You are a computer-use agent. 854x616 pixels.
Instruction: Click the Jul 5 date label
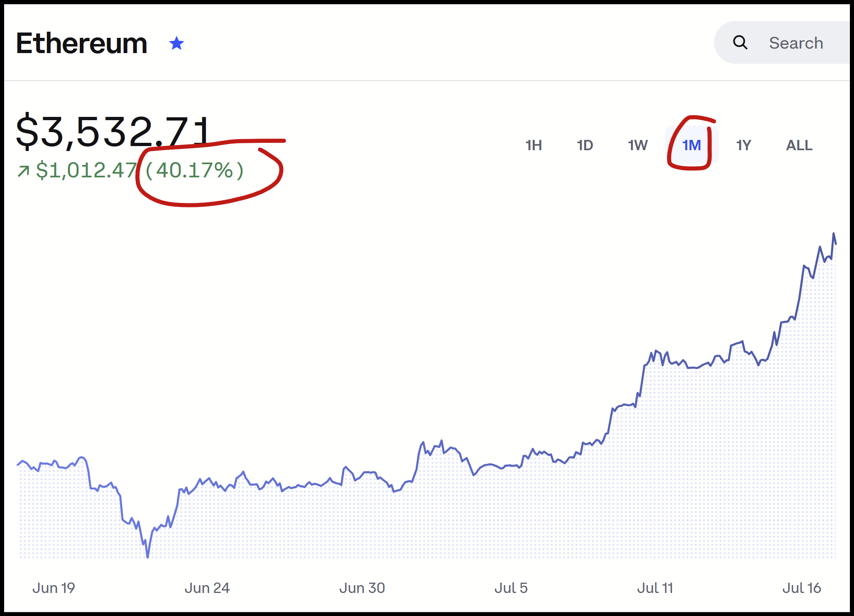[x=511, y=588]
